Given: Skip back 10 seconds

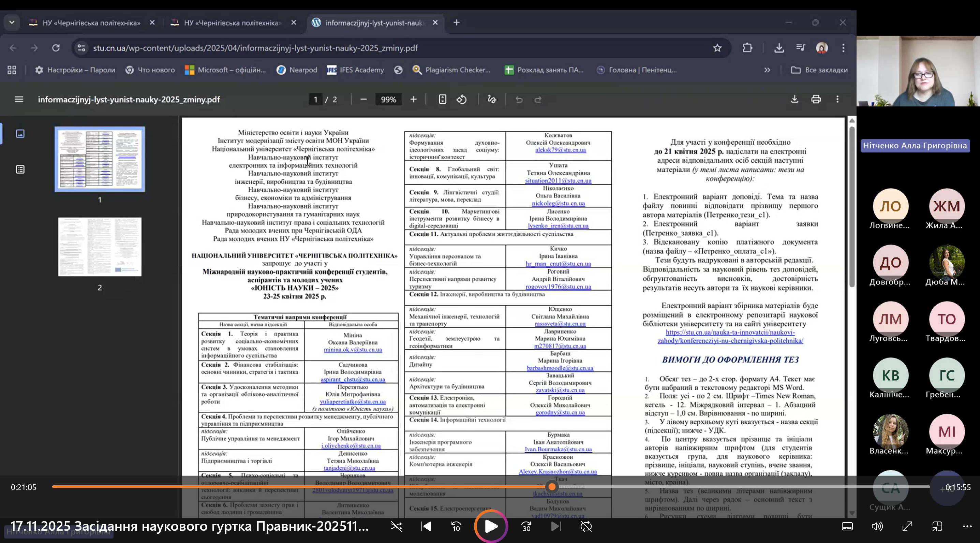Looking at the screenshot, I should pos(456,527).
